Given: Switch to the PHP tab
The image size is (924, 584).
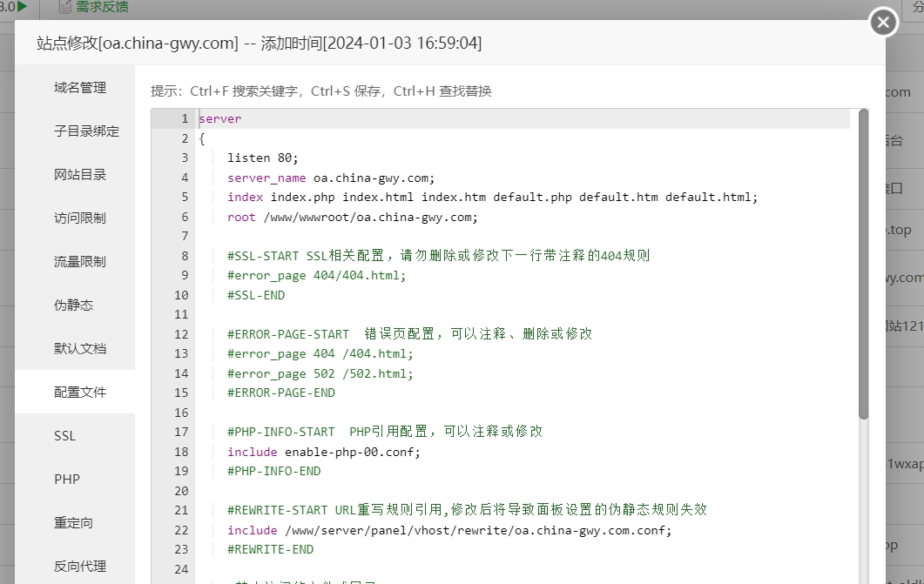Looking at the screenshot, I should pyautogui.click(x=66, y=480).
